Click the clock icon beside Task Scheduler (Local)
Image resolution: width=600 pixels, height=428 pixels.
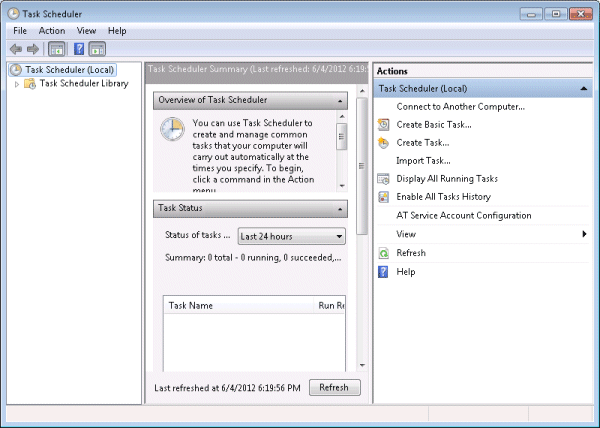(16, 70)
